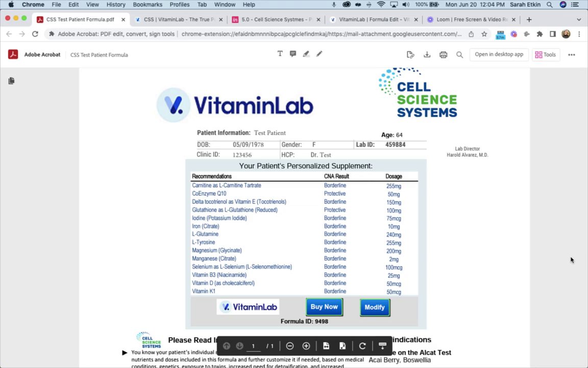
Task: Select the Add text tool in Acrobat toolbar
Action: (280, 54)
